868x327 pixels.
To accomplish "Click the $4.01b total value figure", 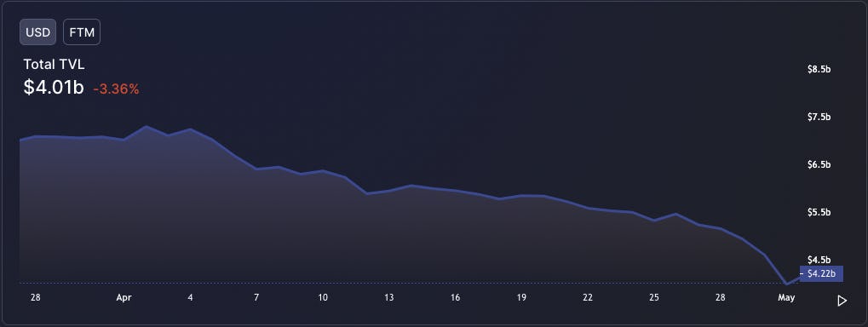I will coord(53,88).
